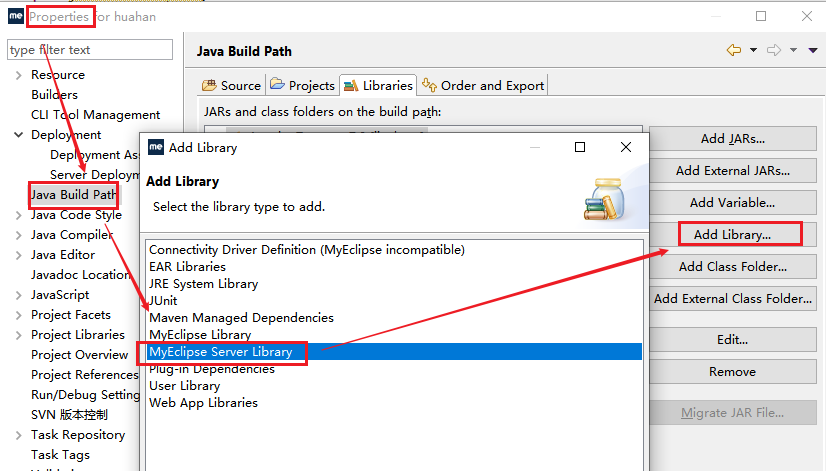Screen dimensions: 826x471
Task: Click the back navigation arrow icon
Action: tap(734, 50)
